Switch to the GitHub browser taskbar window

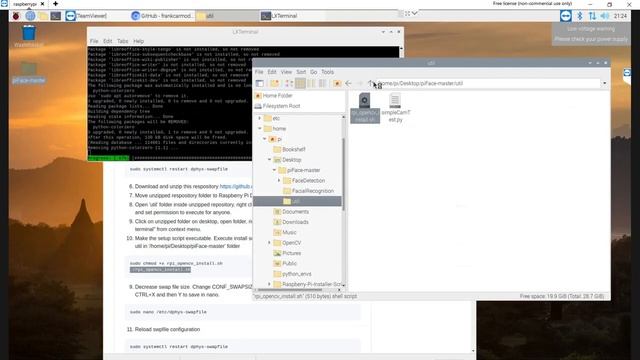pyautogui.click(x=162, y=16)
